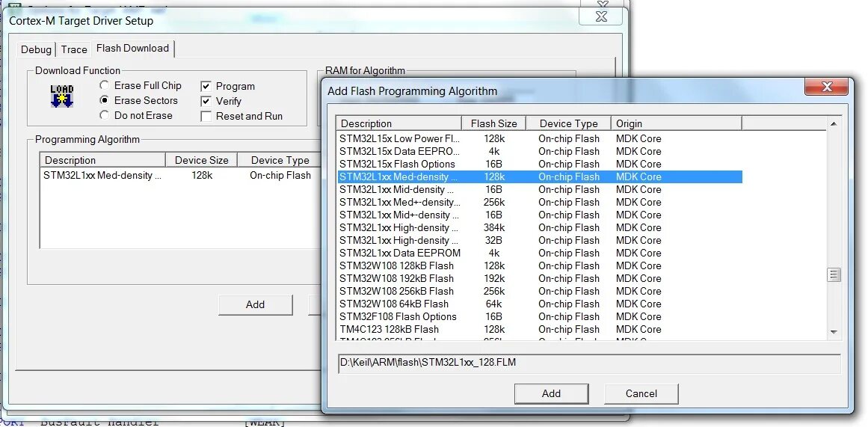The image size is (868, 427).
Task: Select the STM32L1xx High-density 32B row
Action: tap(540, 240)
